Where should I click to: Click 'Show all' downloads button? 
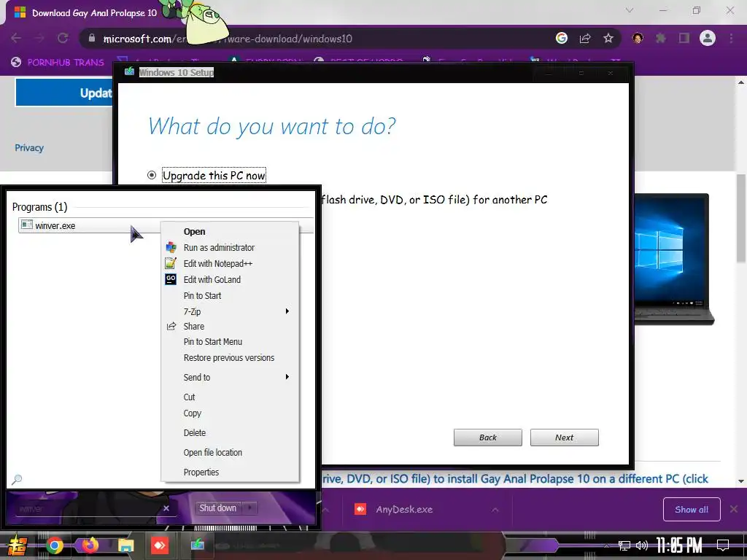coord(692,510)
